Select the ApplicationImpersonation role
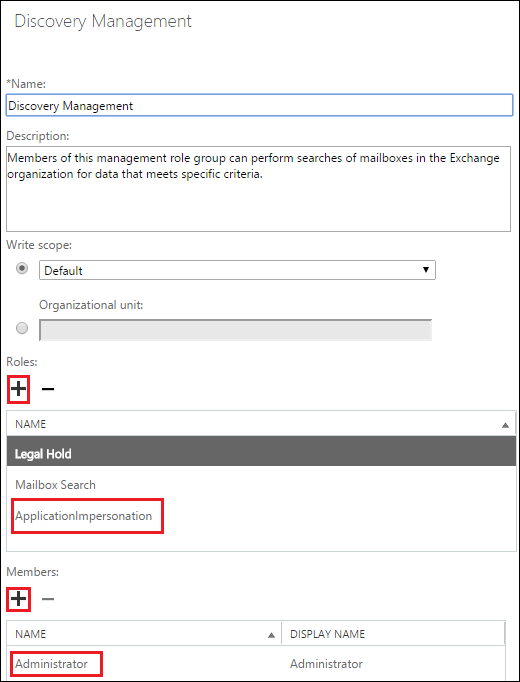This screenshot has width=520, height=682. click(x=83, y=516)
